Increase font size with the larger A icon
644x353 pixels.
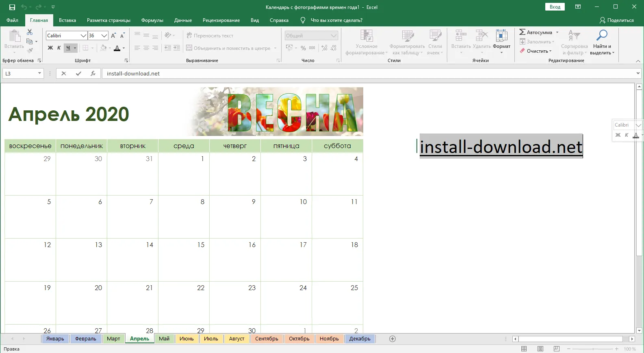[113, 36]
